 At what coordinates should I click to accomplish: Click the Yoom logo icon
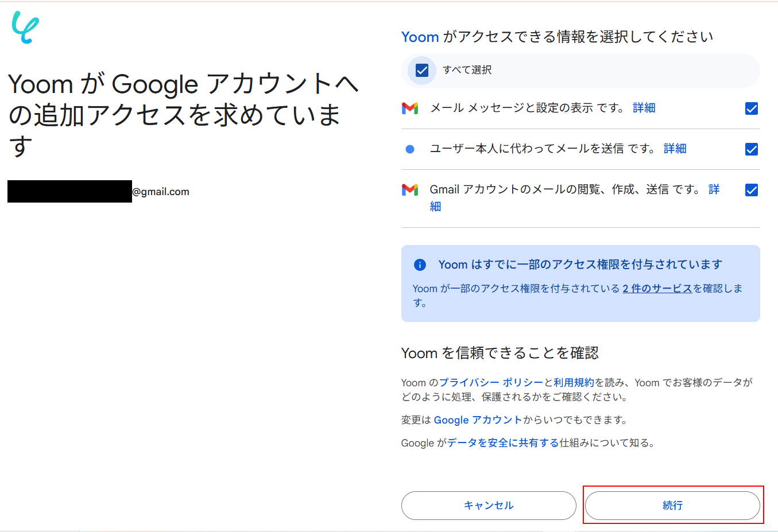(x=26, y=28)
